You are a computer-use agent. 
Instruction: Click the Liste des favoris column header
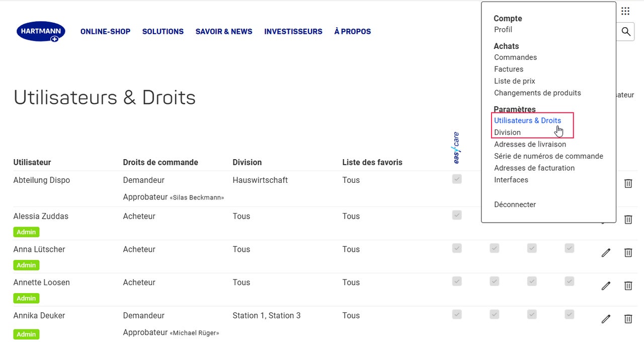point(372,162)
